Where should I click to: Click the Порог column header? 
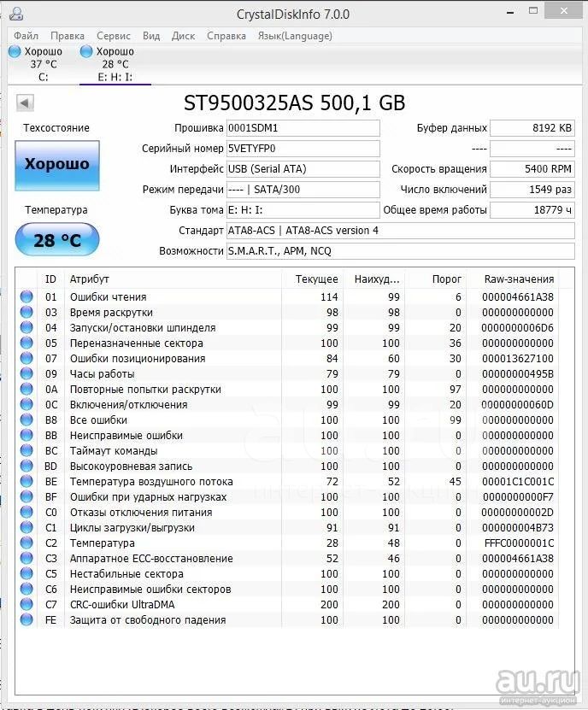436,279
